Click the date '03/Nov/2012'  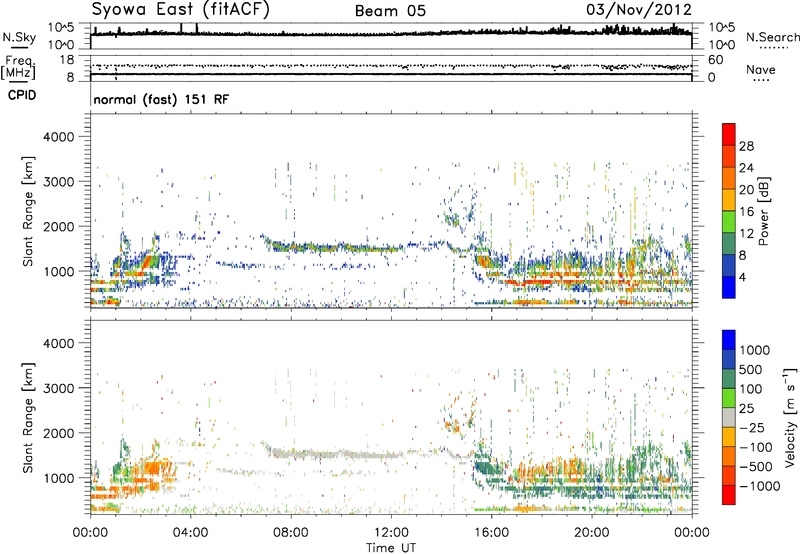pos(639,9)
